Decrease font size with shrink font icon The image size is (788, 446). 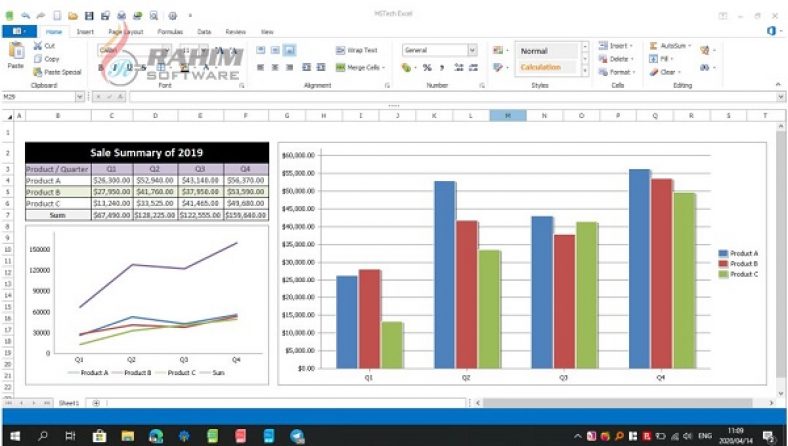click(x=234, y=50)
